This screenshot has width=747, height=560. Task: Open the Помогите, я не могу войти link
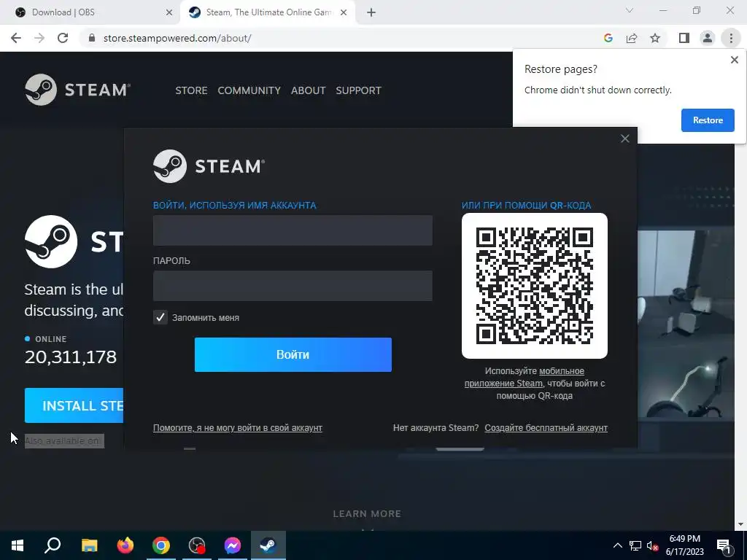(238, 428)
